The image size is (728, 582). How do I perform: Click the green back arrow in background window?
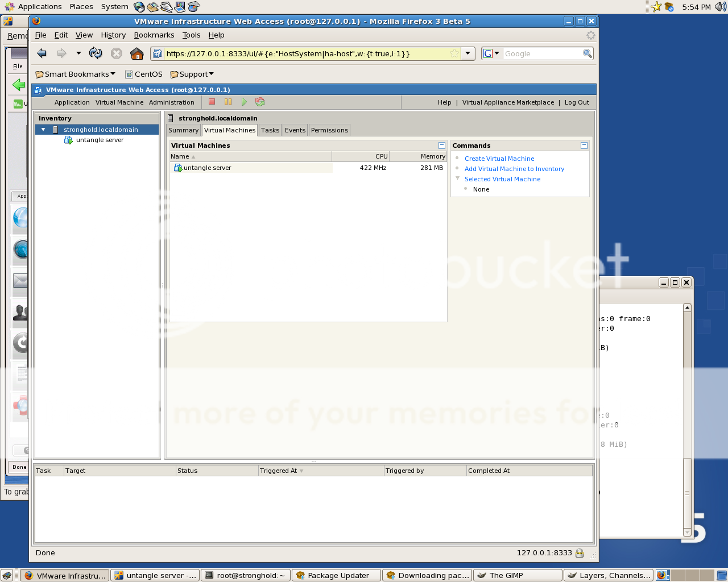click(19, 85)
